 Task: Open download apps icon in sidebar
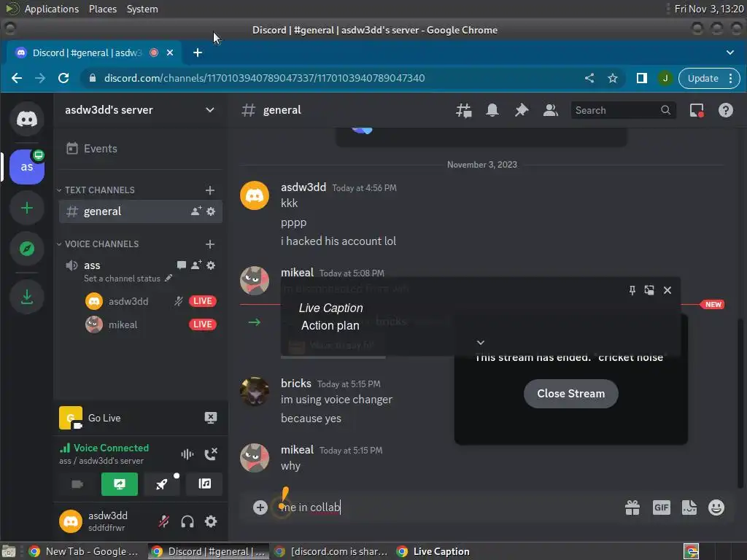[27, 297]
